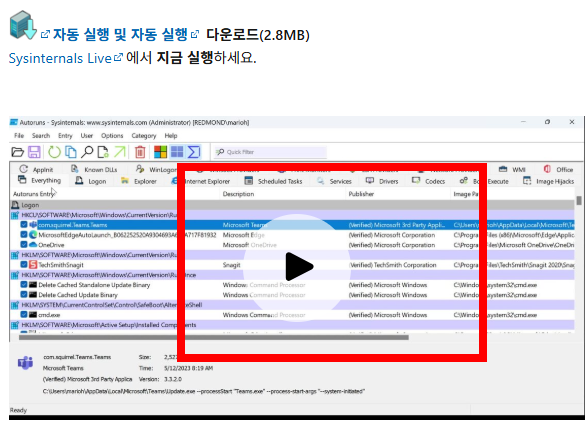
Task: Click the Copy pages toolbar icon
Action: (71, 152)
